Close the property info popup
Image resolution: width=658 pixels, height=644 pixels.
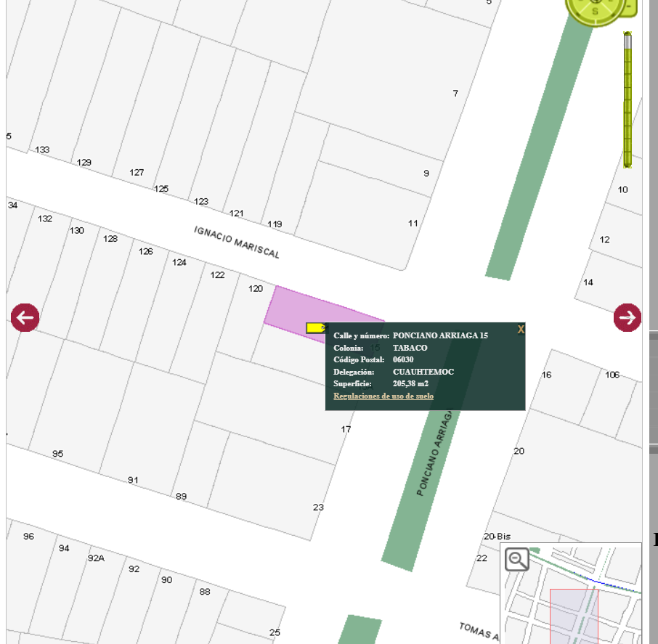[x=521, y=330]
